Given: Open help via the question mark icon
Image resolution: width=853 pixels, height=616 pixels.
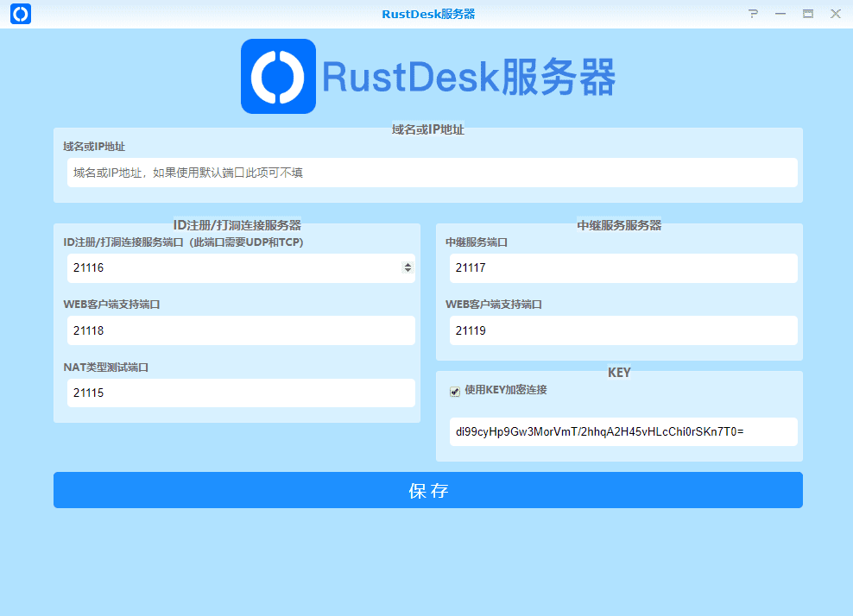Looking at the screenshot, I should [752, 14].
